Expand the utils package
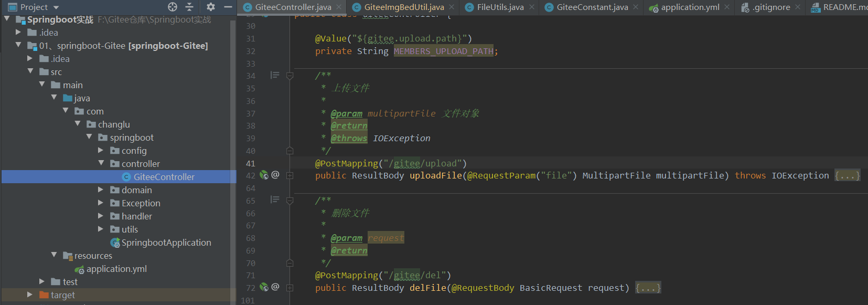 point(101,229)
